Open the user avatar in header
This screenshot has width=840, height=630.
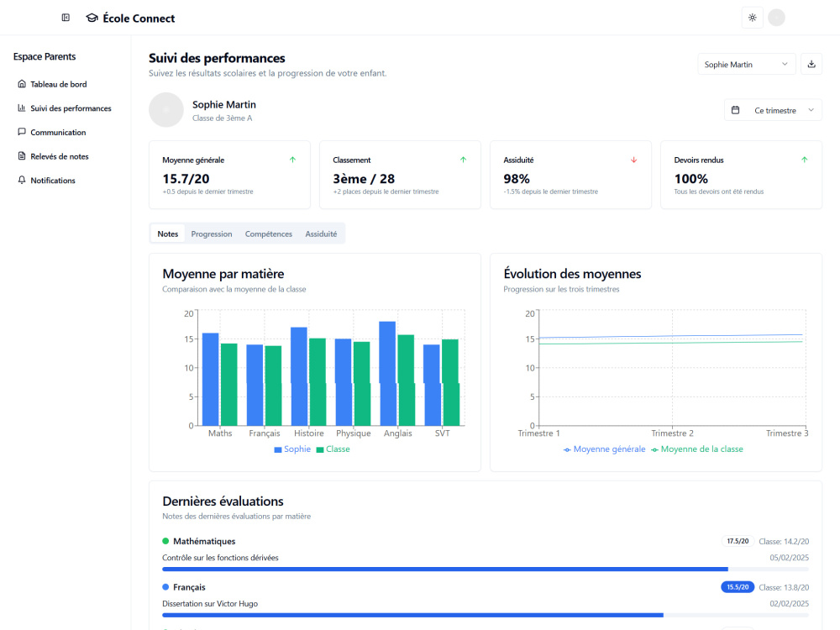(x=776, y=18)
